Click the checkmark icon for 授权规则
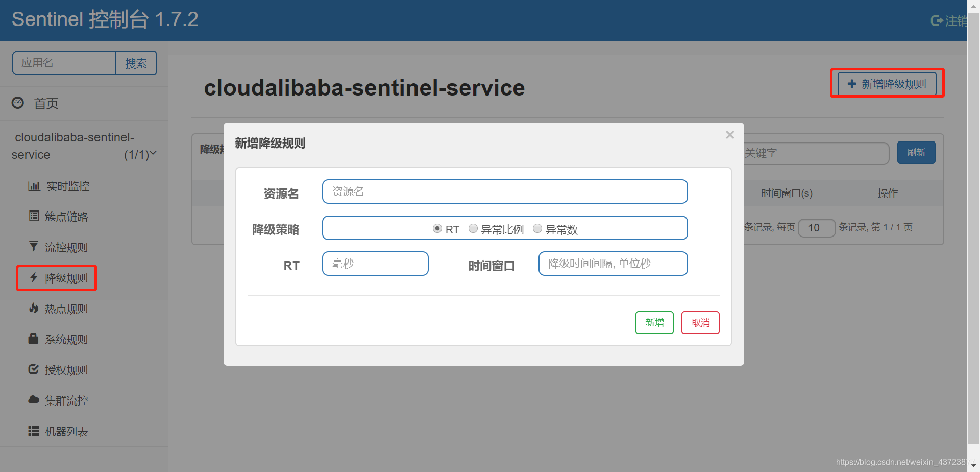The height and width of the screenshot is (472, 980). click(34, 369)
